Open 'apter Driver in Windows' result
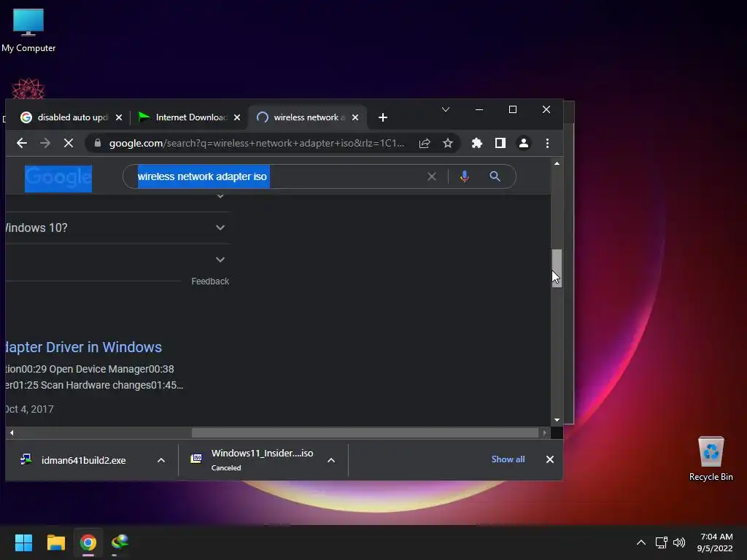747x560 pixels. [x=84, y=347]
